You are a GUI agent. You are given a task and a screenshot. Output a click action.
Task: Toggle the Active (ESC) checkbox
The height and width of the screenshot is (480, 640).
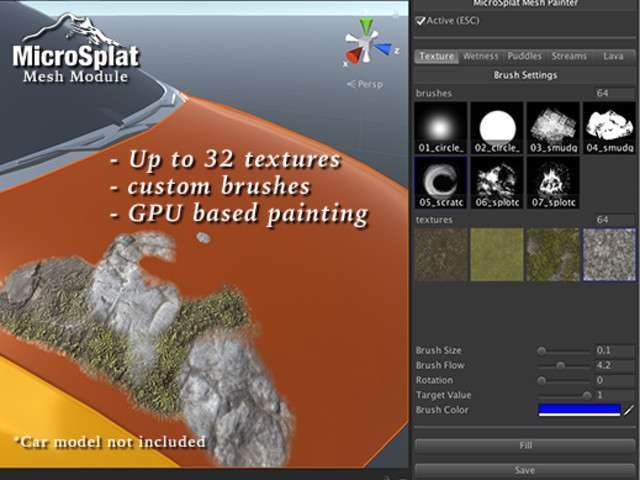(421, 20)
